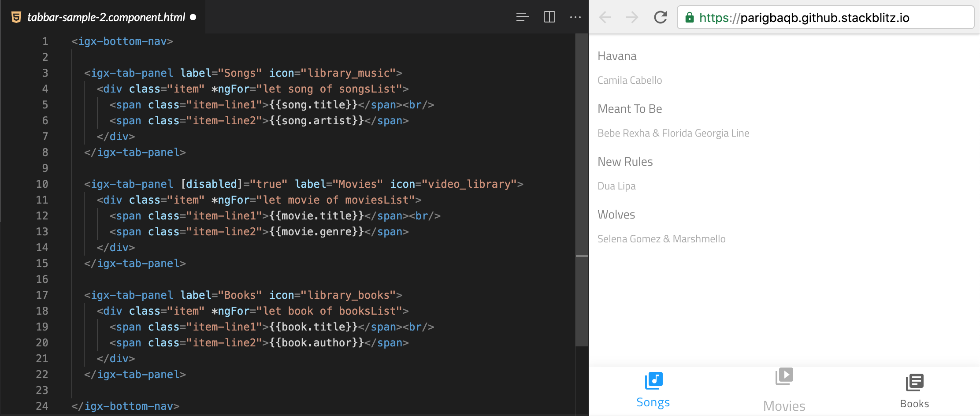Click the icon="video_library" attribute value
The height and width of the screenshot is (416, 980).
469,184
